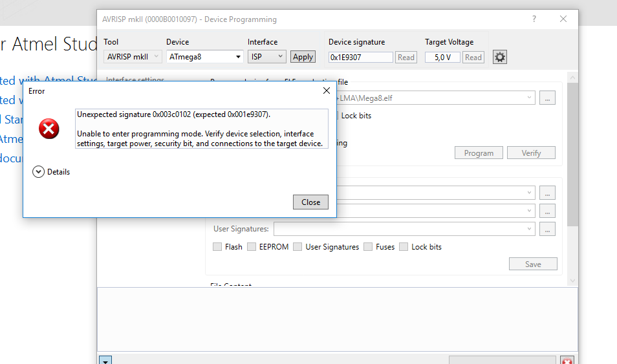Click scroll down arrow of programming panel
This screenshot has width=617, height=364.
click(572, 281)
